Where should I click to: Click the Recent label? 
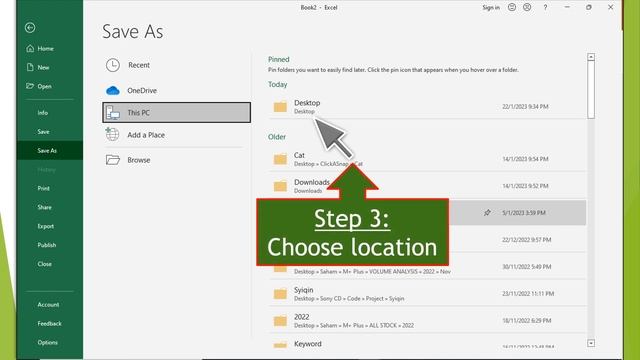139,65
